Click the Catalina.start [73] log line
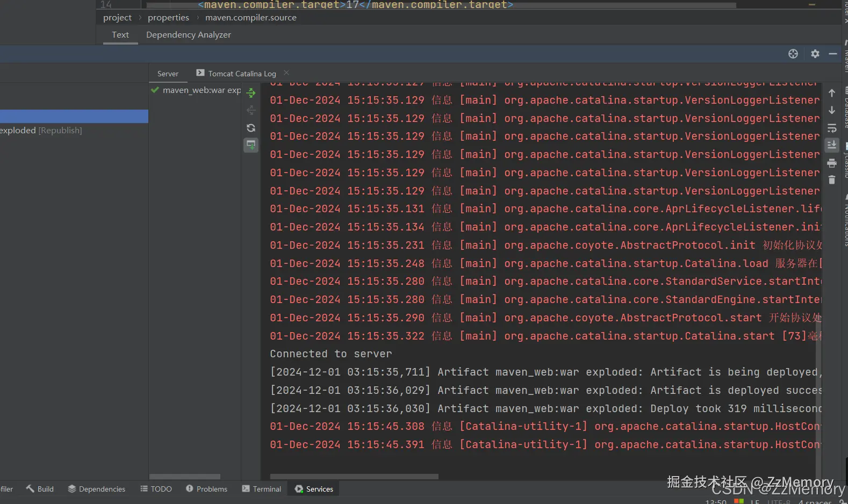The width and height of the screenshot is (848, 504). click(545, 336)
